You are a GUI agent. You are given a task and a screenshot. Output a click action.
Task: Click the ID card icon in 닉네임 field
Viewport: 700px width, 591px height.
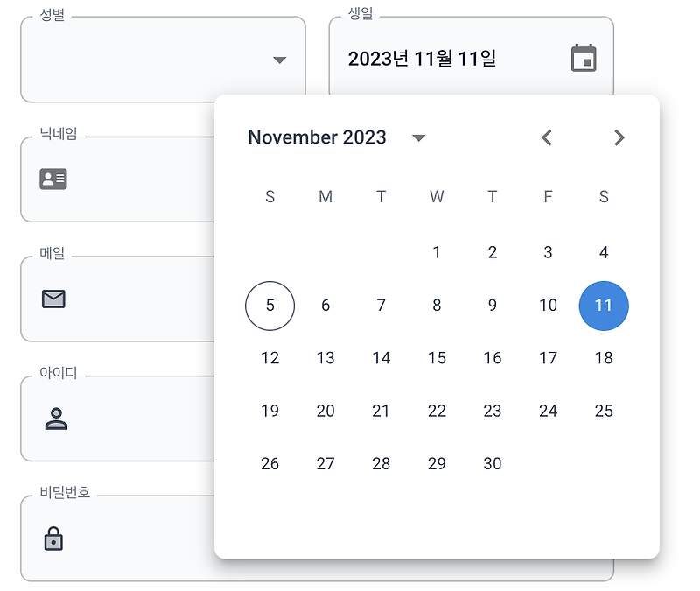pyautogui.click(x=53, y=179)
